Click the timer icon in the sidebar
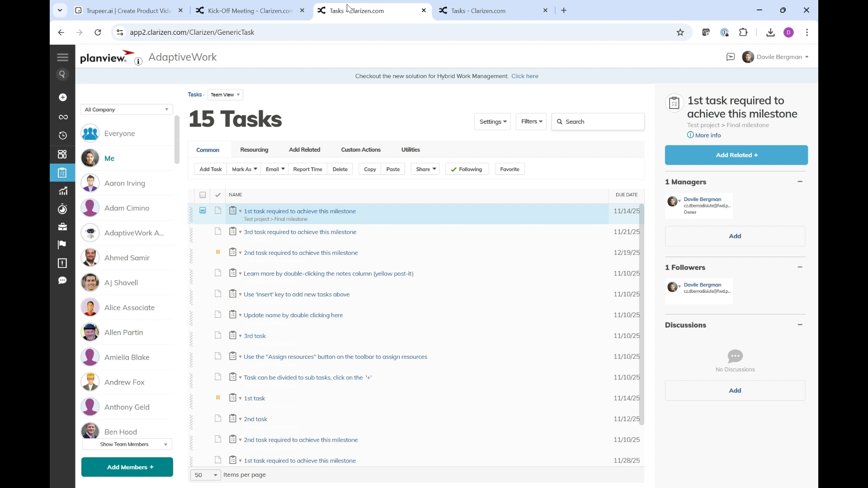Viewport: 868px width, 488px height. tap(62, 209)
